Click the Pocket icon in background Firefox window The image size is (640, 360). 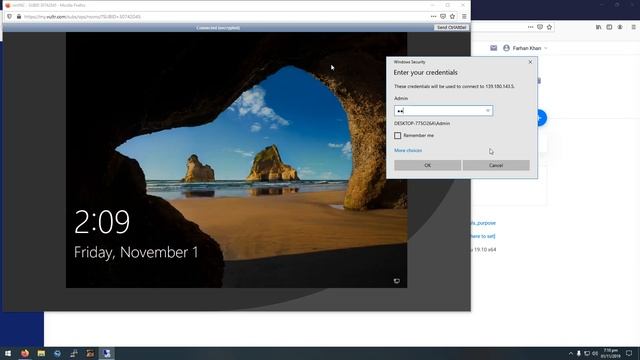coord(540,27)
